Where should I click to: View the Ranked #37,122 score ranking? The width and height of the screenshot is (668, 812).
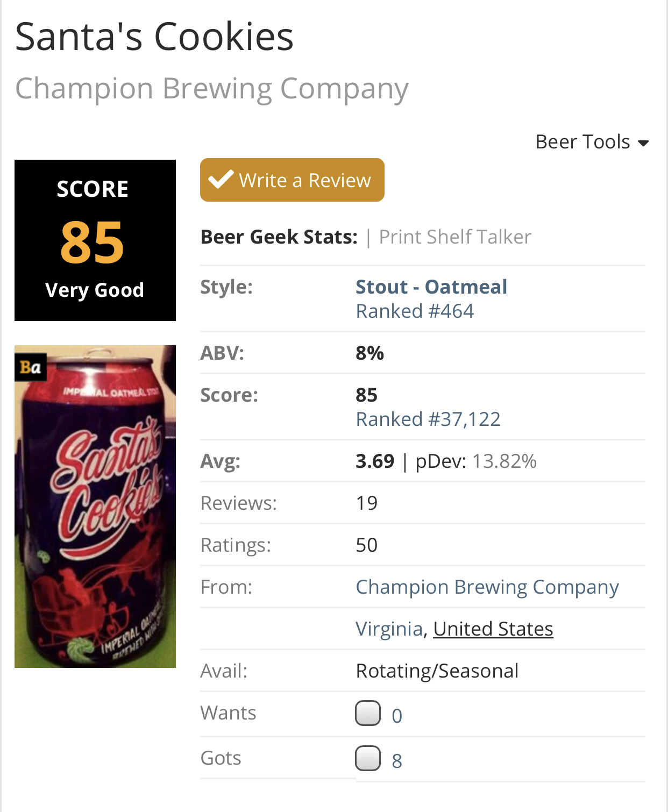428,419
